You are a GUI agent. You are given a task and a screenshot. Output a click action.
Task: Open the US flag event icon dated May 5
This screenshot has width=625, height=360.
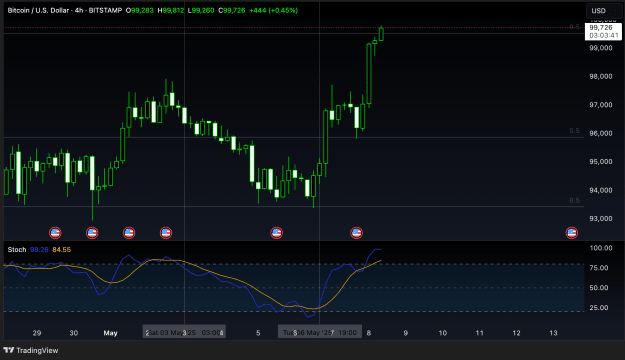tap(276, 232)
